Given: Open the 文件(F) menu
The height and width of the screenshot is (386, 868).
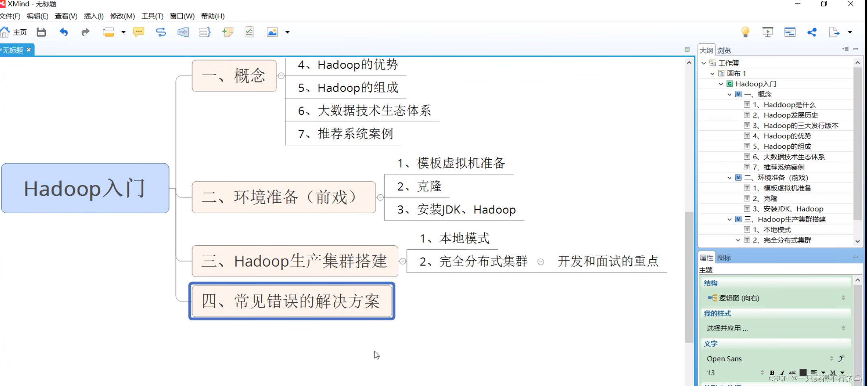Looking at the screenshot, I should [x=10, y=16].
